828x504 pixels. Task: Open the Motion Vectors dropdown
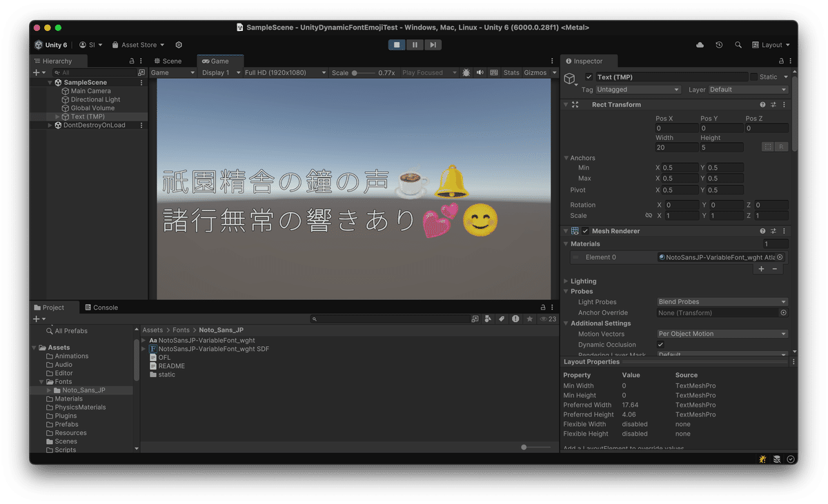[722, 334]
